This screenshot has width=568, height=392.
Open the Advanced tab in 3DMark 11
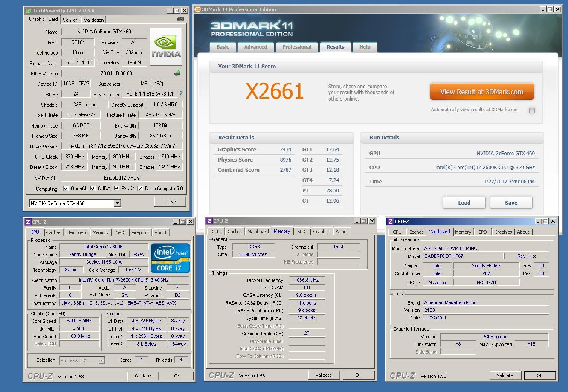point(255,47)
